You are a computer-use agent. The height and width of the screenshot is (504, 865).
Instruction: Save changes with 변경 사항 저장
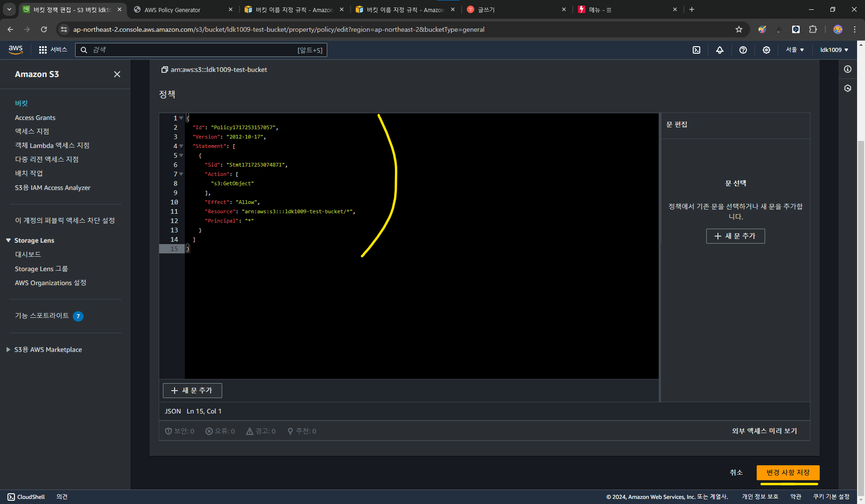click(788, 473)
